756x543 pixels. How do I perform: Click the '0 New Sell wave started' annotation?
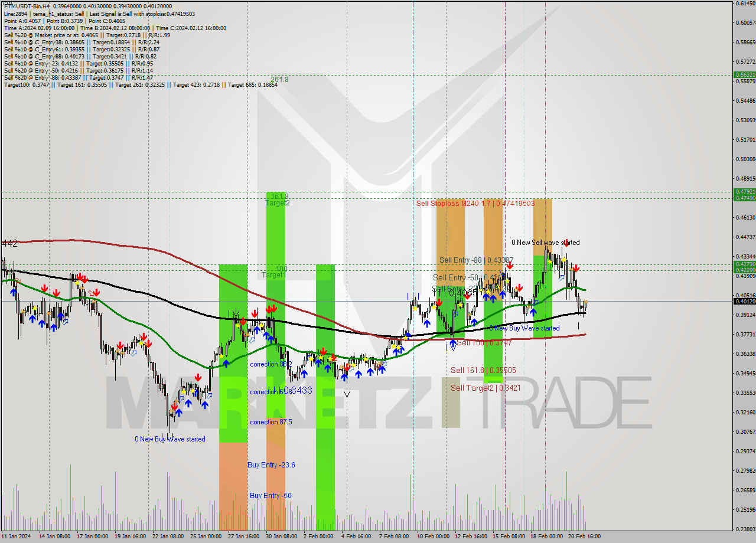click(x=545, y=242)
